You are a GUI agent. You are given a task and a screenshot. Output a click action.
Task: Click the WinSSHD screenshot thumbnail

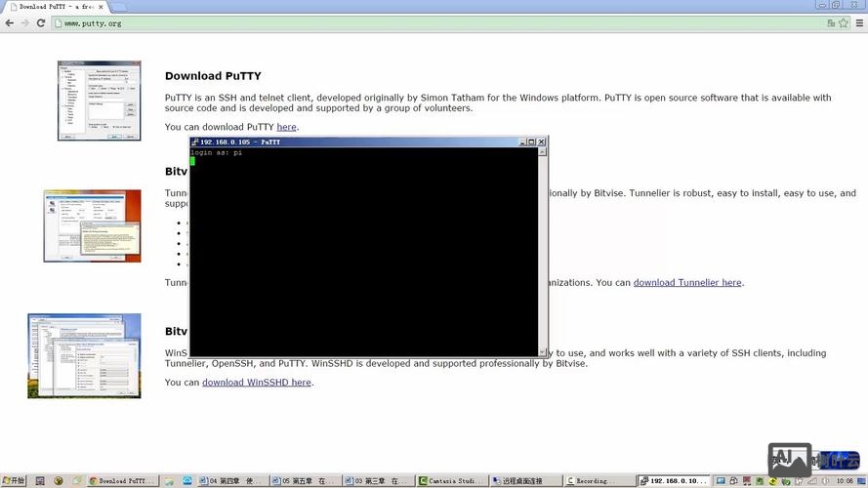84,356
